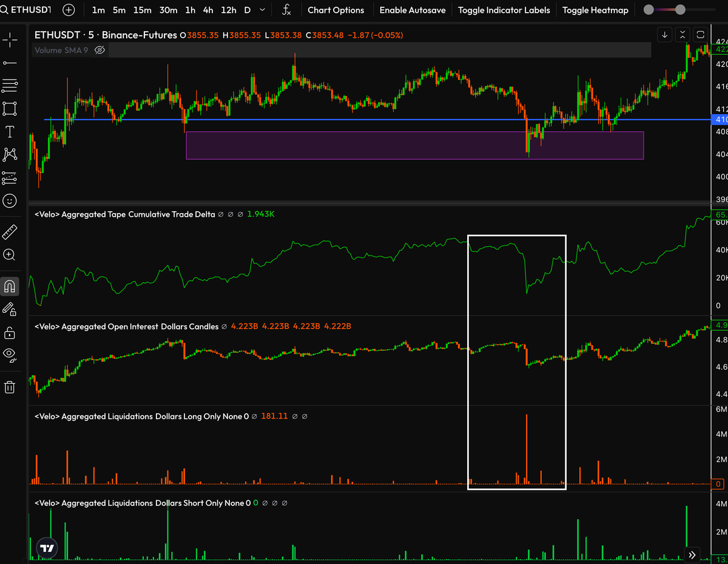Switch to the 30m timeframe

point(168,10)
